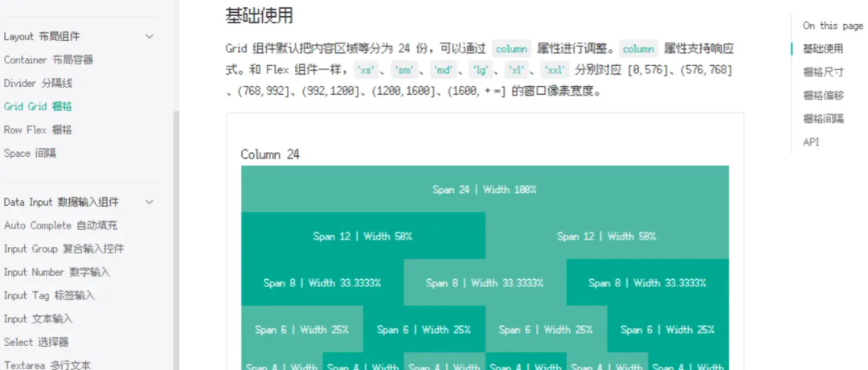Open Select 选择器 page
The height and width of the screenshot is (370, 868).
pyautogui.click(x=36, y=342)
